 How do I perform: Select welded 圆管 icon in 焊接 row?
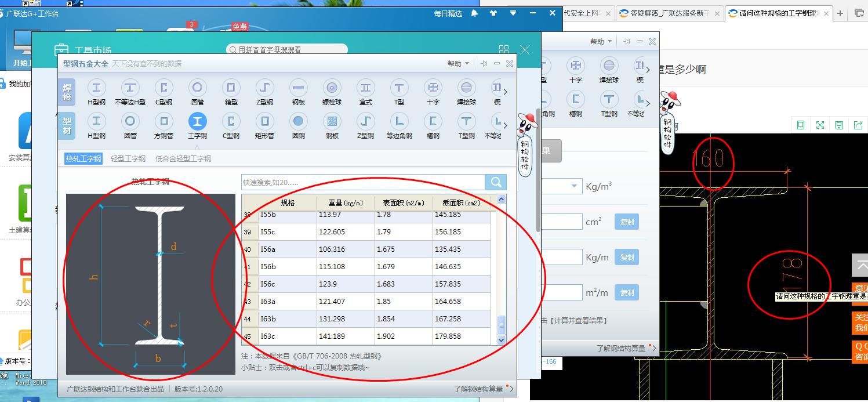pyautogui.click(x=197, y=88)
